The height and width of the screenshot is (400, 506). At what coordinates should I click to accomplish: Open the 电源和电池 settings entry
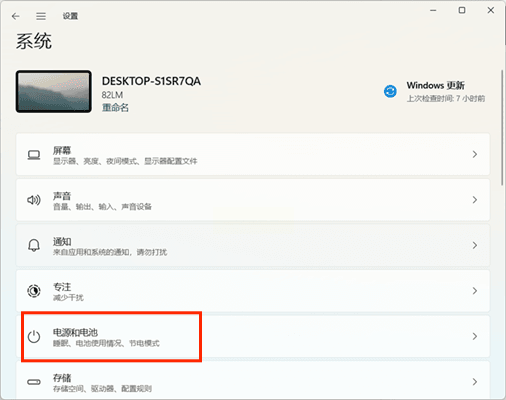(x=253, y=336)
